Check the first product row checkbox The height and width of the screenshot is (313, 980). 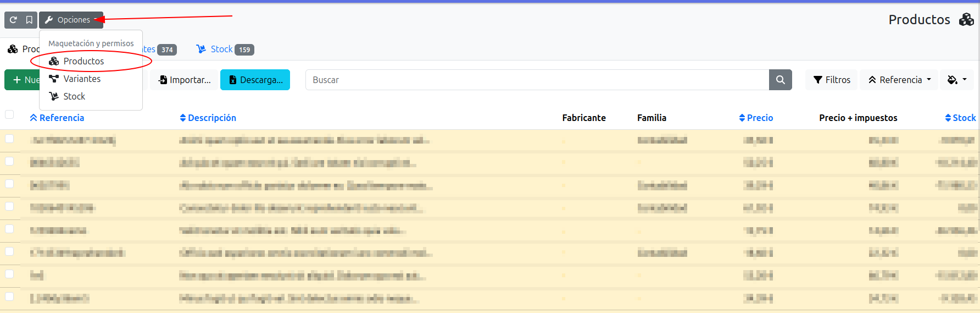(x=9, y=139)
